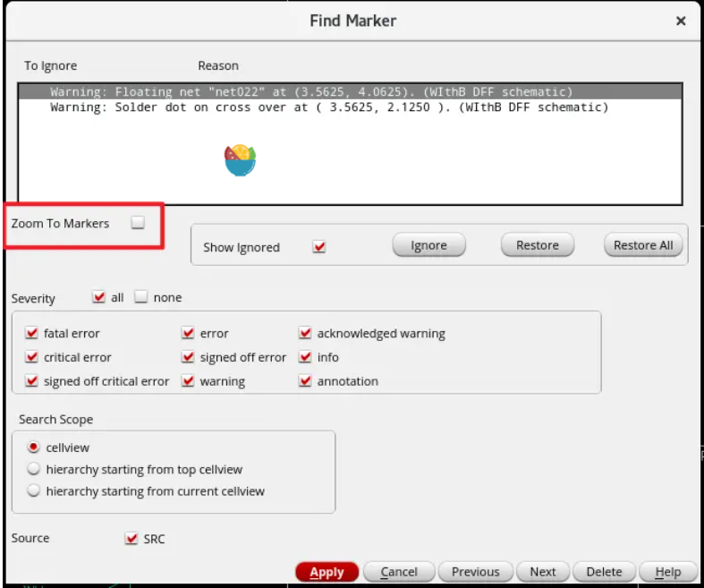The image size is (704, 588).
Task: Toggle the Severity all checkbox
Action: pos(98,297)
